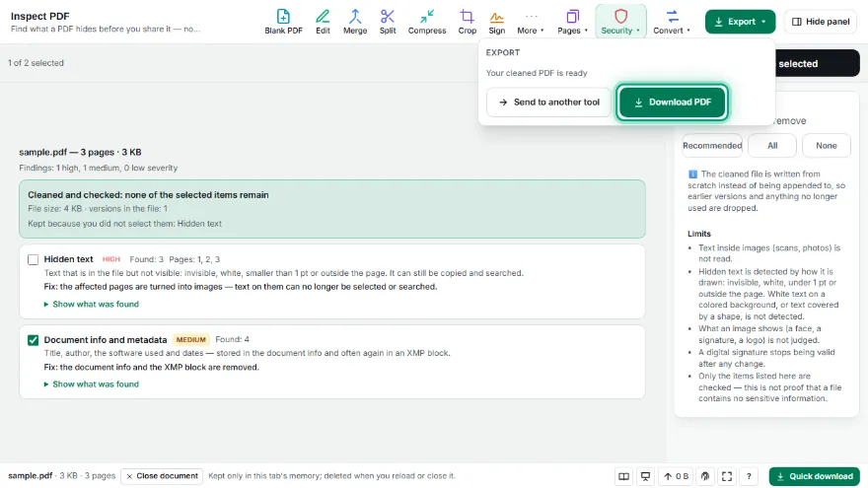Open the Blank PDF tool

[283, 22]
